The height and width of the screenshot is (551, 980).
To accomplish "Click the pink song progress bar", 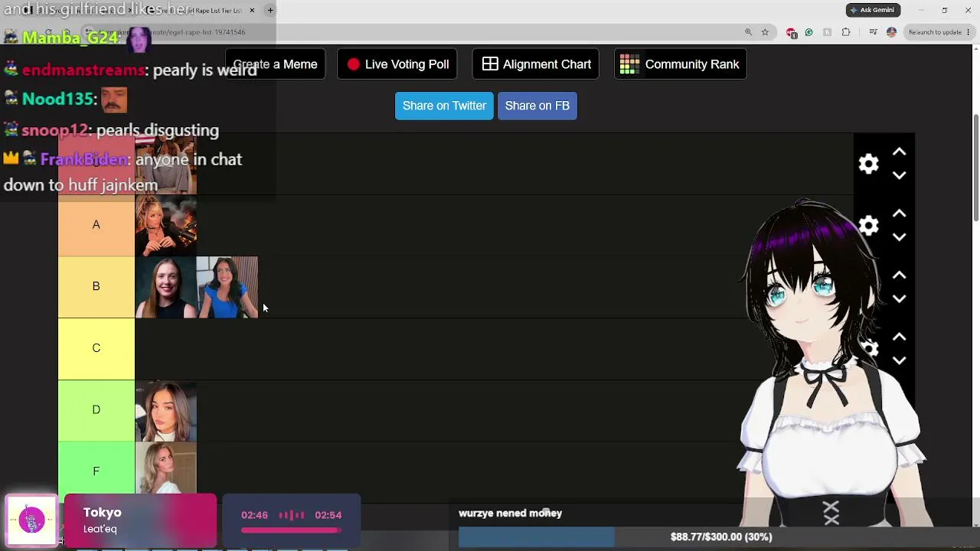I will (x=291, y=530).
